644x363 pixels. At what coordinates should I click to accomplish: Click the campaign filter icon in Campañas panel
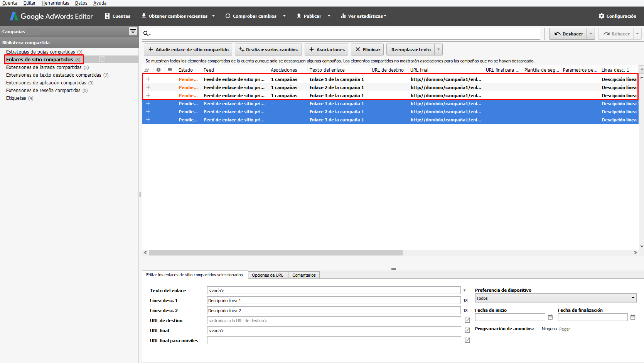click(x=133, y=31)
